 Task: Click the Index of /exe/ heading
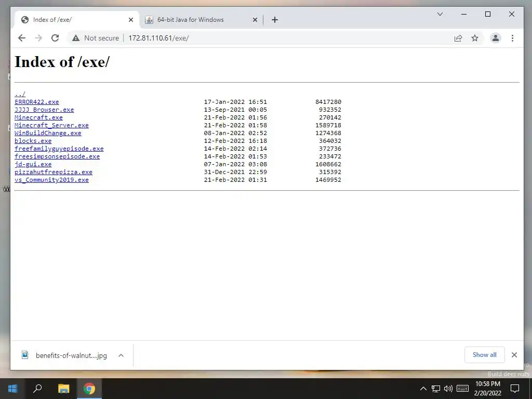62,62
